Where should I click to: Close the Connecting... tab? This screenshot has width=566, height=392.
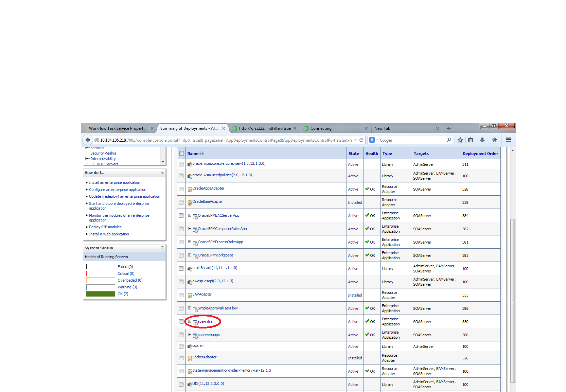click(x=366, y=128)
